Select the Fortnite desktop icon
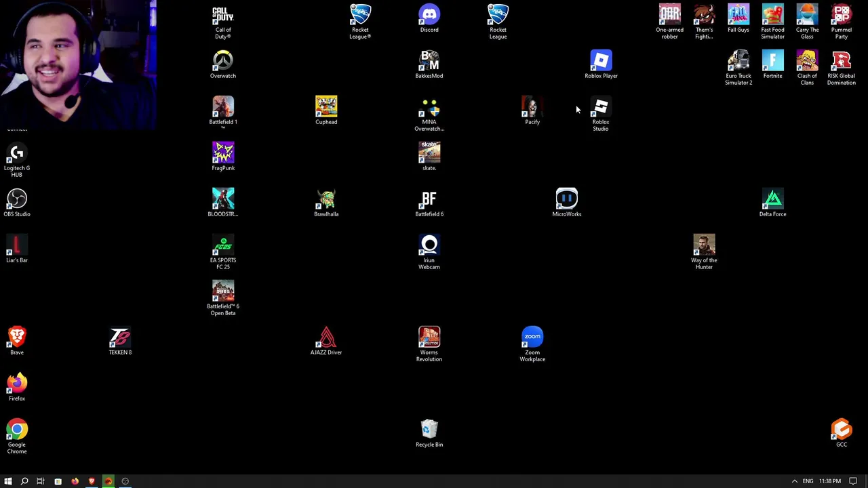 pyautogui.click(x=773, y=64)
